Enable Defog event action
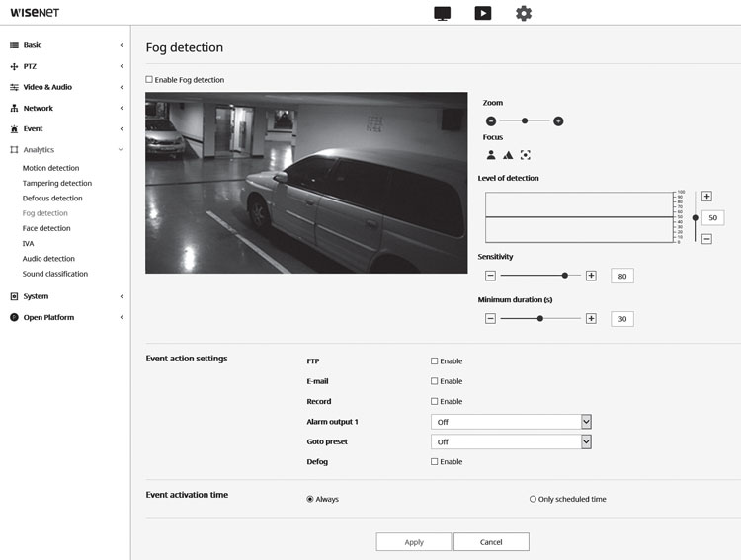This screenshot has width=741, height=560. click(435, 461)
